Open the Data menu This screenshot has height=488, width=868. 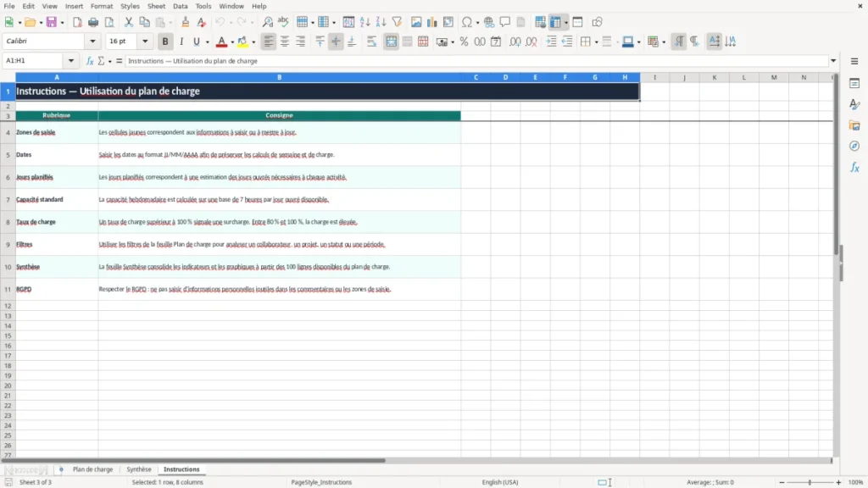(x=180, y=6)
